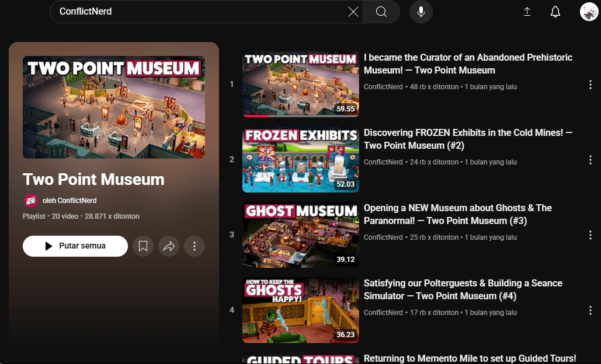Open action menu for Polterguests video
Image resolution: width=601 pixels, height=364 pixels.
point(590,310)
